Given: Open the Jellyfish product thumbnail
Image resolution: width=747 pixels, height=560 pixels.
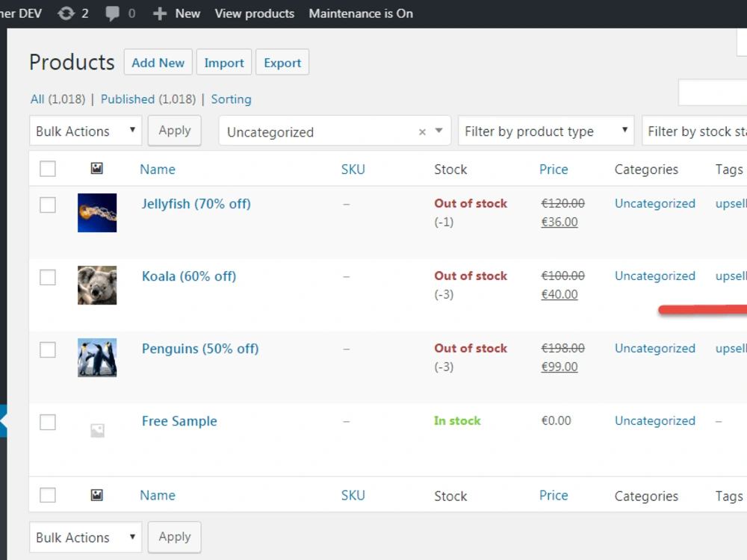Looking at the screenshot, I should pyautogui.click(x=97, y=213).
